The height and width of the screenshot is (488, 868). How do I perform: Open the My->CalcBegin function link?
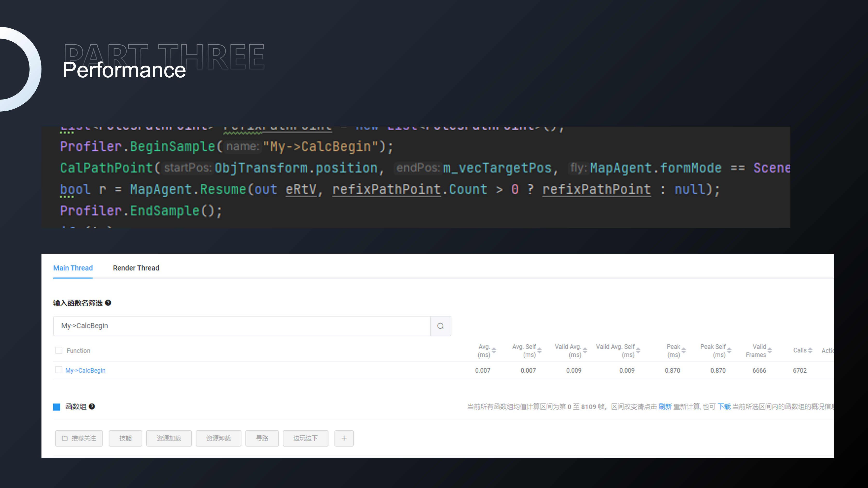[85, 370]
